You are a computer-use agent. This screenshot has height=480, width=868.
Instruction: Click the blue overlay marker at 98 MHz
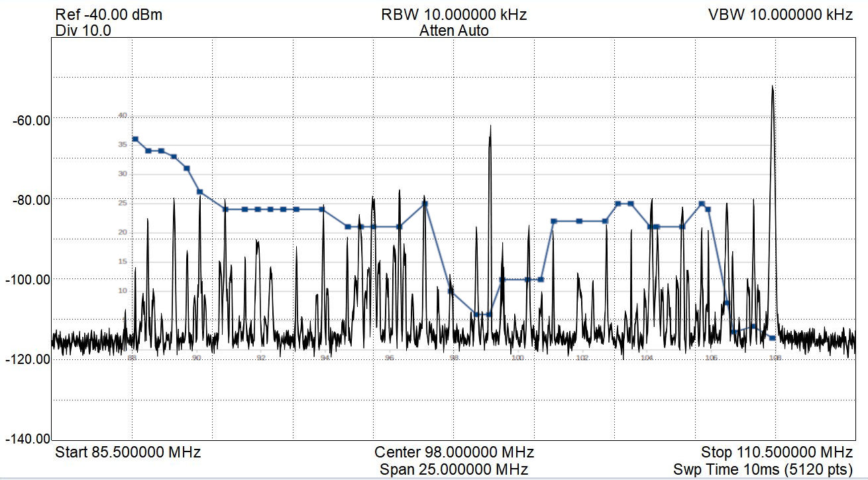pos(451,291)
